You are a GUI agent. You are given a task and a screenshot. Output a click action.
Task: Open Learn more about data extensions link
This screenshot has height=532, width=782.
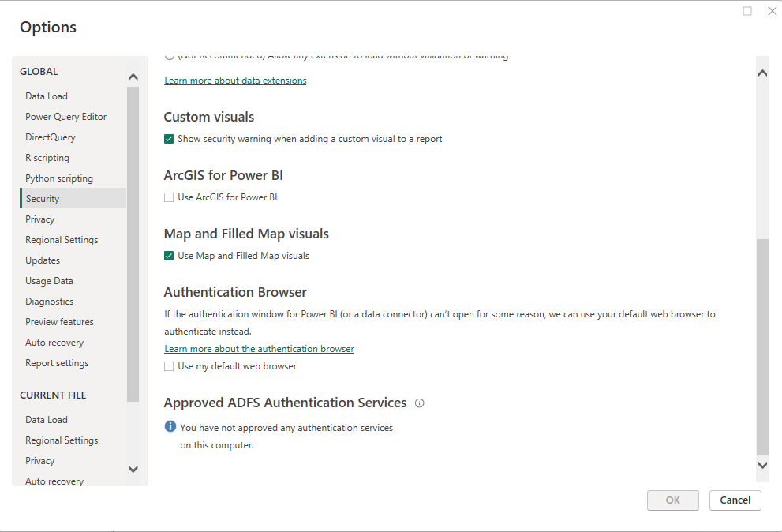point(235,81)
